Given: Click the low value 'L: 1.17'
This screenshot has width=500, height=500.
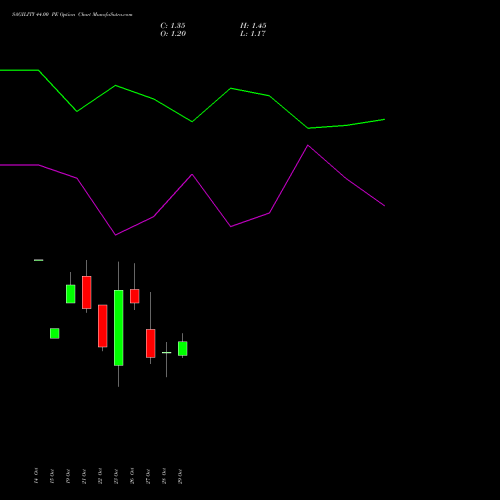Looking at the screenshot, I should 253,34.
